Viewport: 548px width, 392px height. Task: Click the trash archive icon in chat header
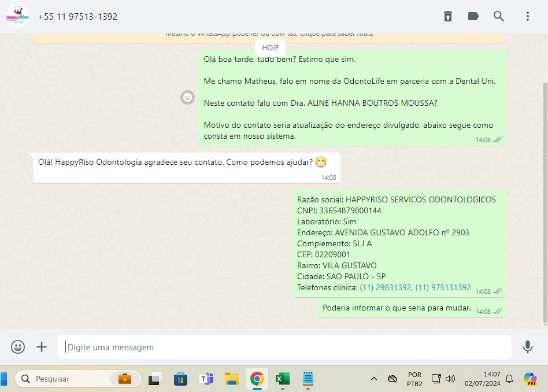pos(447,16)
